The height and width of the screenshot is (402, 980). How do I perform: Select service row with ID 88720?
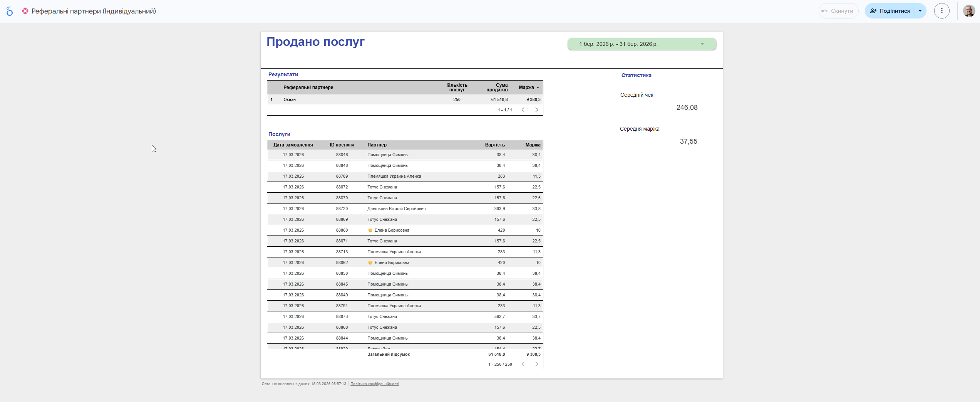tap(342, 209)
